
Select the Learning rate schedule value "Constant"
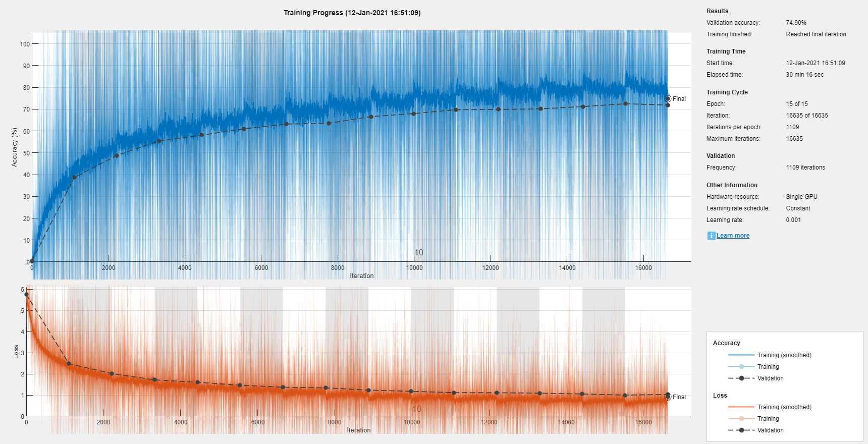pyautogui.click(x=798, y=208)
